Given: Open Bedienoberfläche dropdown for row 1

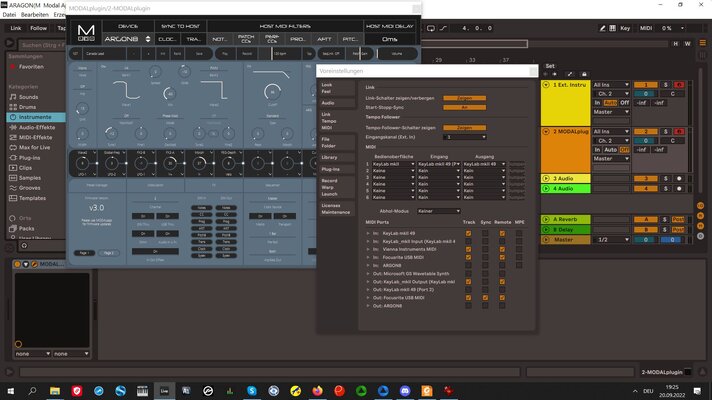Looking at the screenshot, I should coord(393,164).
